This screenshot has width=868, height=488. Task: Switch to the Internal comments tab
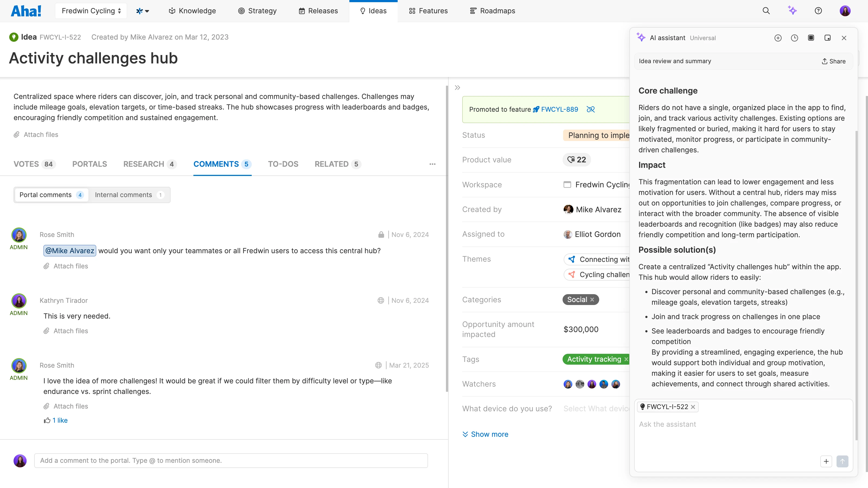(123, 195)
